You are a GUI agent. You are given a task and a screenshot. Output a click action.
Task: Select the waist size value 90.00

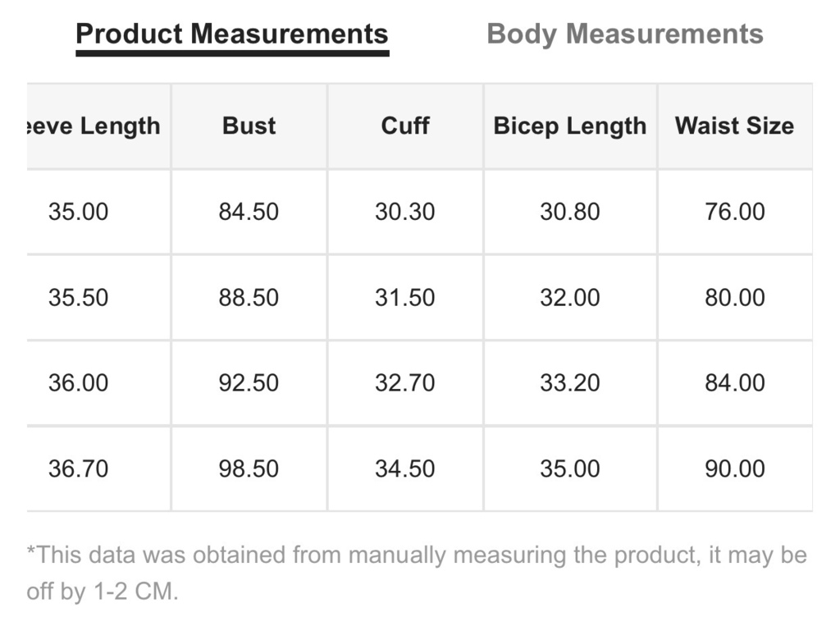pos(735,468)
